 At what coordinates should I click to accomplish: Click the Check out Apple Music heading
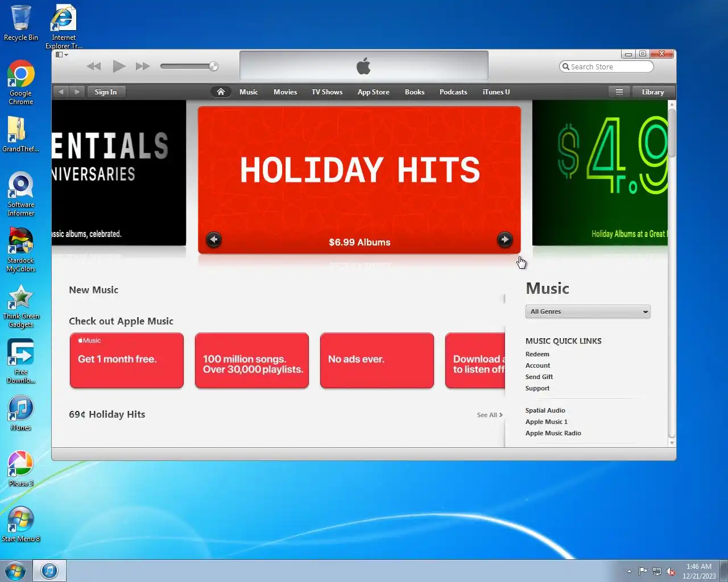tap(121, 321)
